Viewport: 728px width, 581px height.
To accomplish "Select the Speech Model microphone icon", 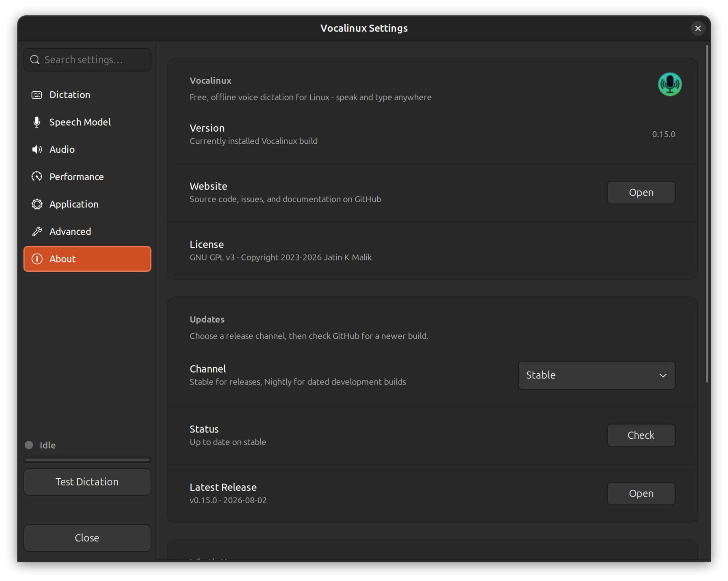I will click(37, 122).
